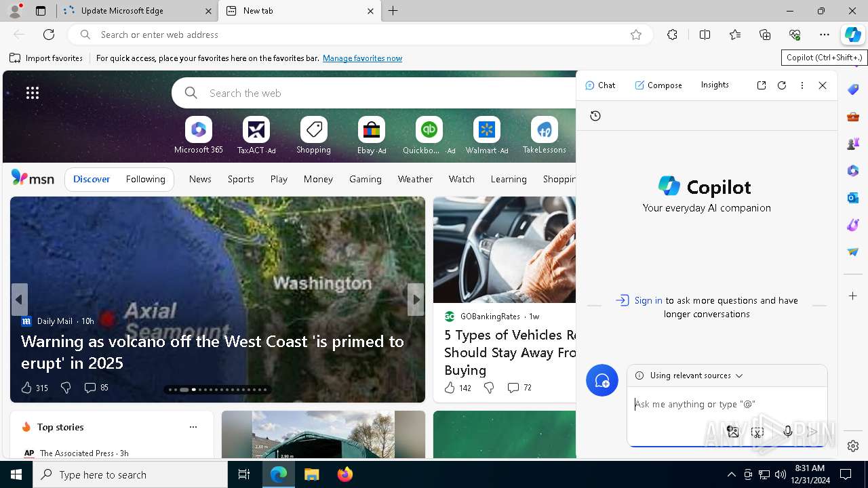Open Copilot more options menu
The image size is (868, 488).
tap(802, 85)
